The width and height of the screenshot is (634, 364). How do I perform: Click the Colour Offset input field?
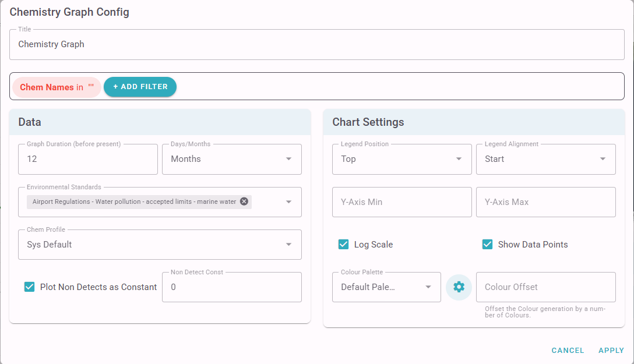[x=545, y=287]
